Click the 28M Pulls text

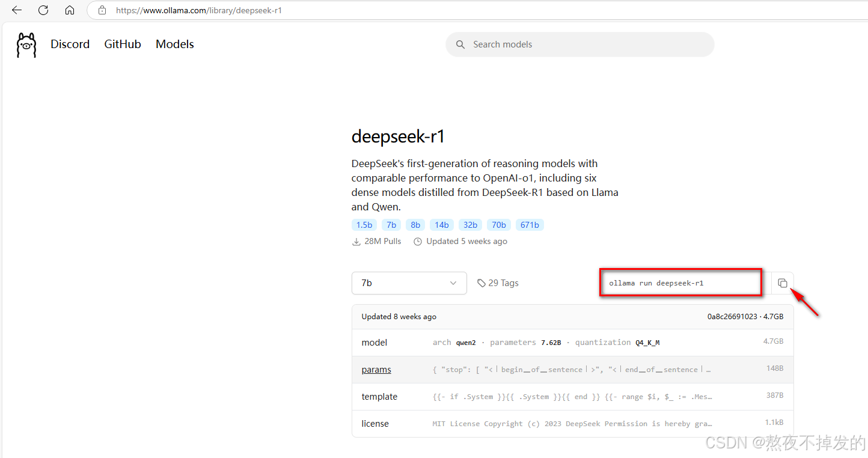(x=383, y=242)
